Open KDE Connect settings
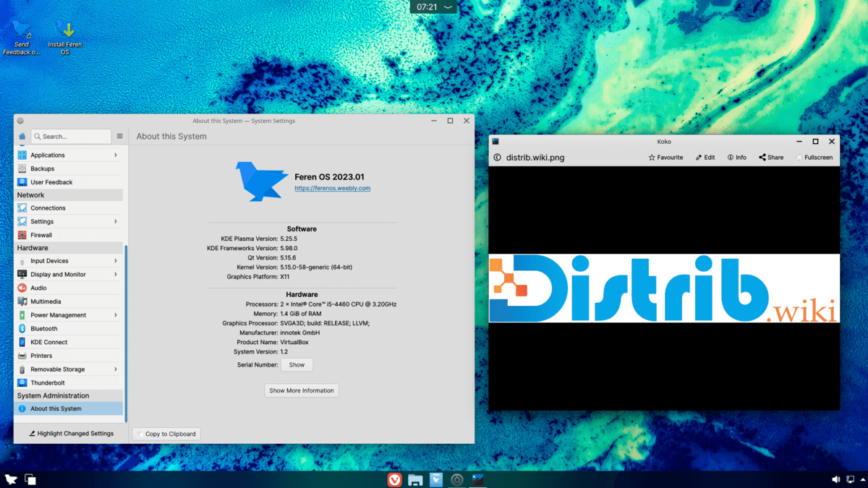Viewport: 868px width, 488px height. tap(69, 342)
